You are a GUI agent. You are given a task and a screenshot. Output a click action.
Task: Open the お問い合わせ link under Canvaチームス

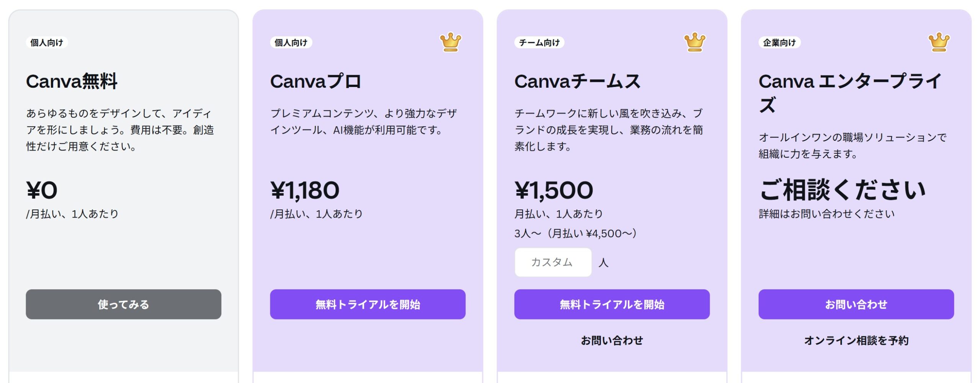pyautogui.click(x=612, y=340)
